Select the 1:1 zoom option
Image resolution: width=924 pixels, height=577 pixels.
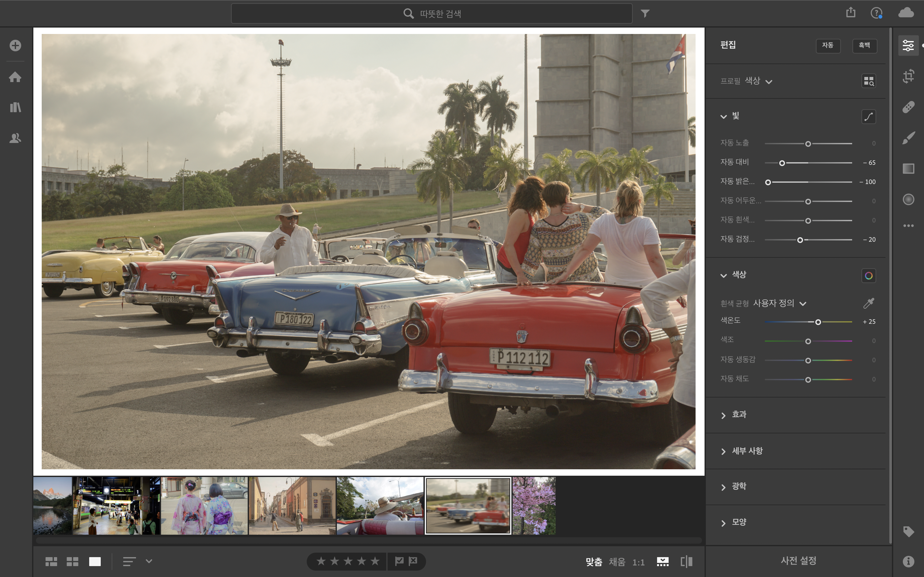pyautogui.click(x=638, y=562)
